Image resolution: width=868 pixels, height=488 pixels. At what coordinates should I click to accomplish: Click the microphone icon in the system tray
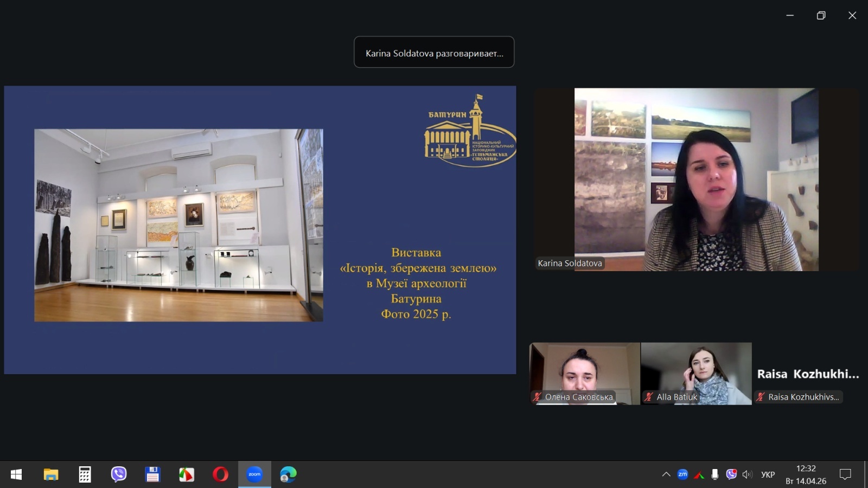tap(715, 474)
